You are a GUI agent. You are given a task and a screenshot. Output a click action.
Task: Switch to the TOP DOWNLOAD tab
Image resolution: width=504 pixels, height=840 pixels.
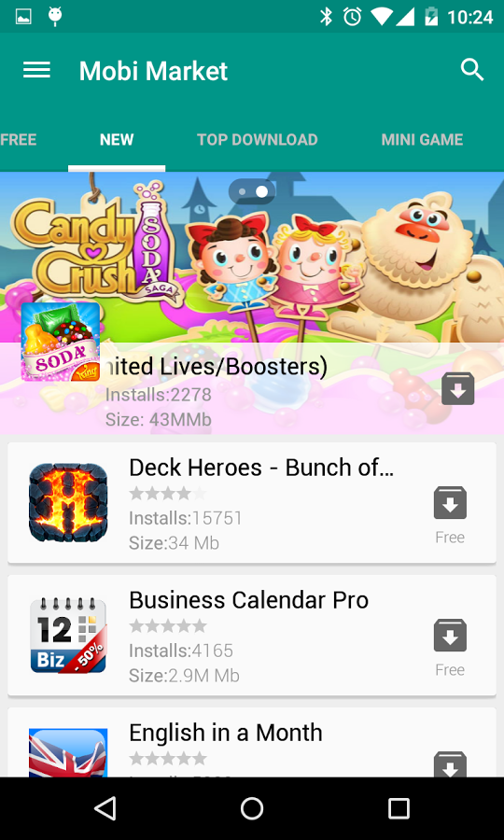coord(257,140)
